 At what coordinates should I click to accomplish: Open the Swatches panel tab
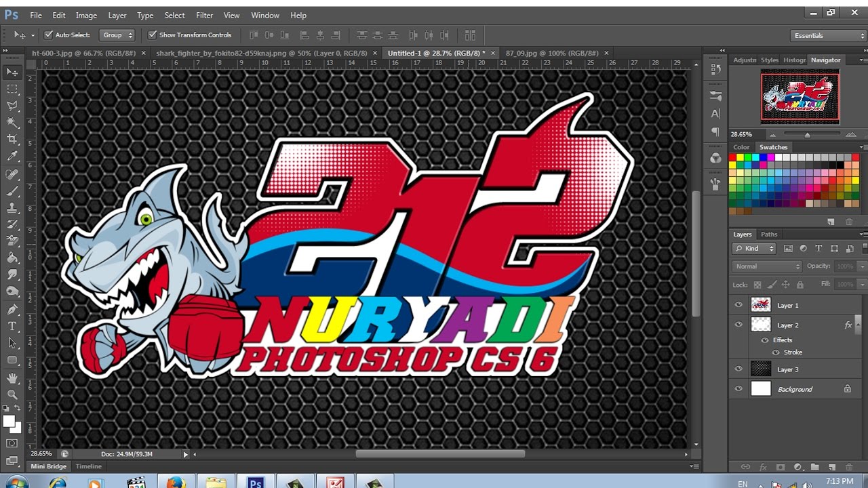(x=774, y=147)
